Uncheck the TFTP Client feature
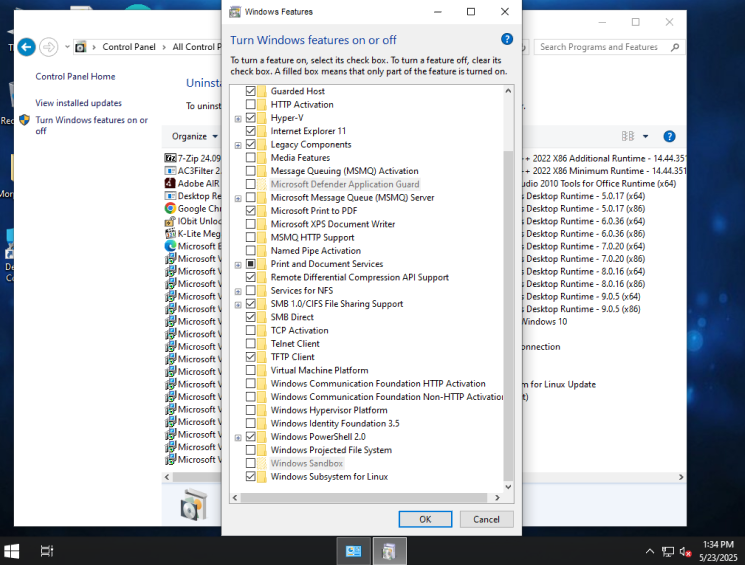 (x=250, y=357)
